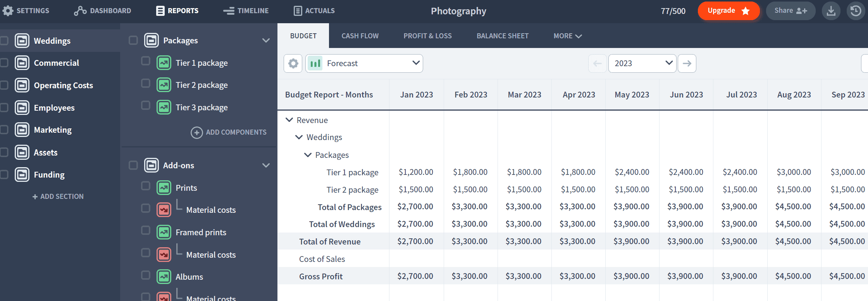Click the Albums revenue chart icon

164,277
